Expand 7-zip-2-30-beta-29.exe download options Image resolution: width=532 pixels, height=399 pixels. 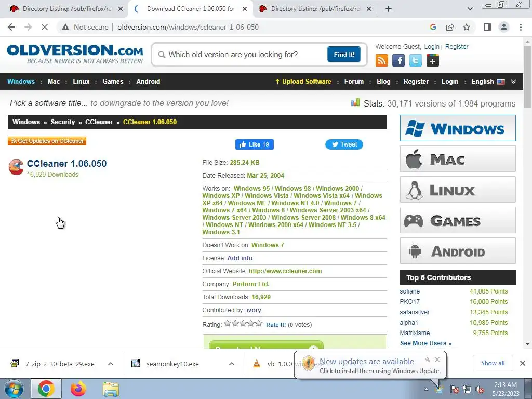(110, 364)
